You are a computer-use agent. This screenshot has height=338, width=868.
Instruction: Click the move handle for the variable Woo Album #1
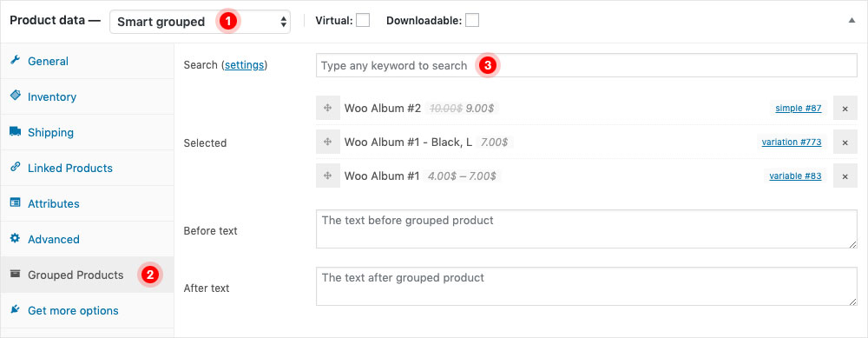tap(328, 176)
